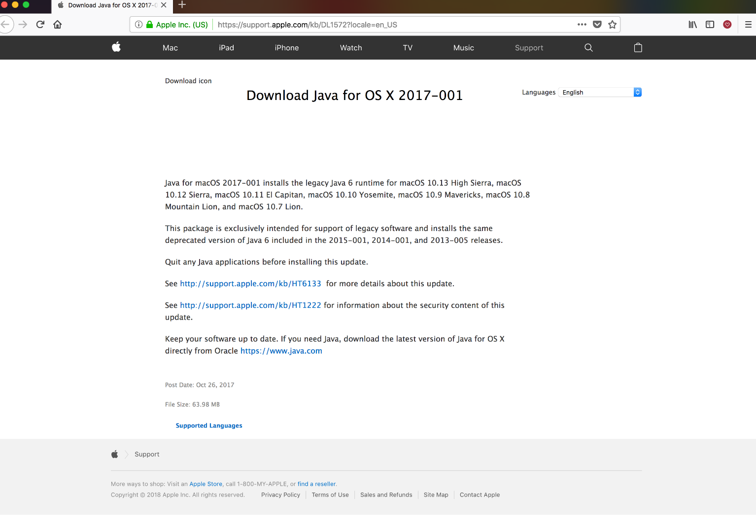
Task: Toggle the sidebar view icon
Action: 710,25
